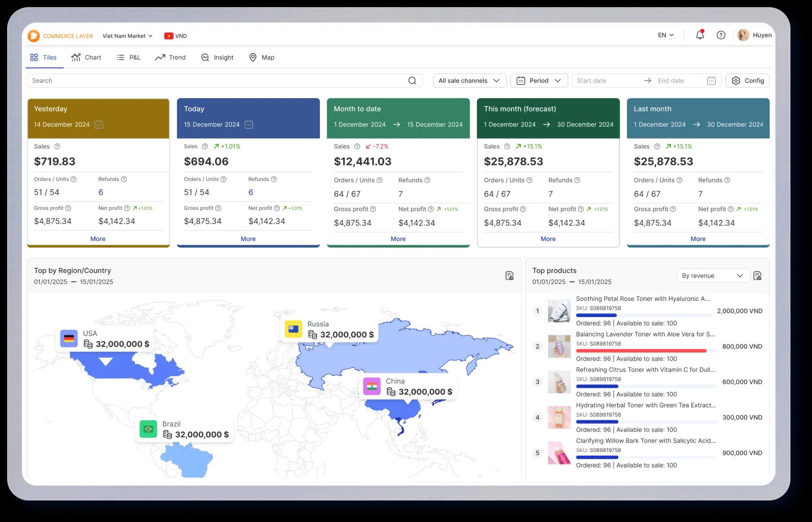Click the Commerce Layer logo
This screenshot has width=812, height=522.
[x=34, y=36]
